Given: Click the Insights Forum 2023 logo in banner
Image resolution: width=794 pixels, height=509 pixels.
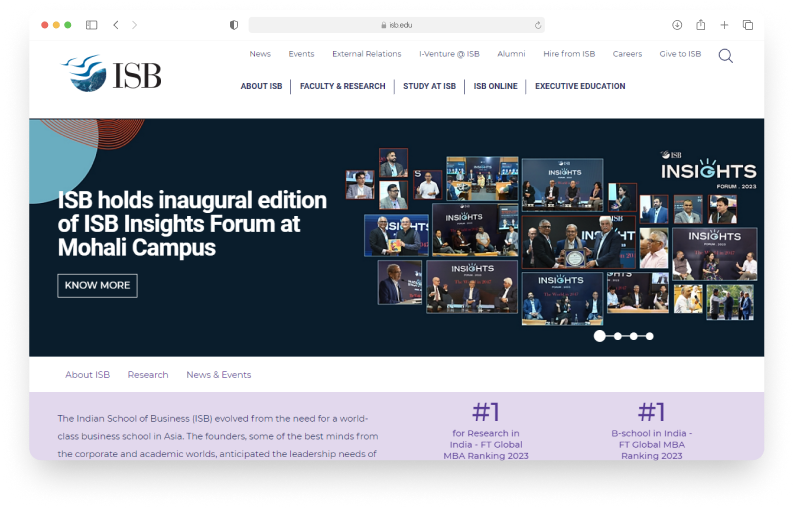Looking at the screenshot, I should pyautogui.click(x=708, y=170).
